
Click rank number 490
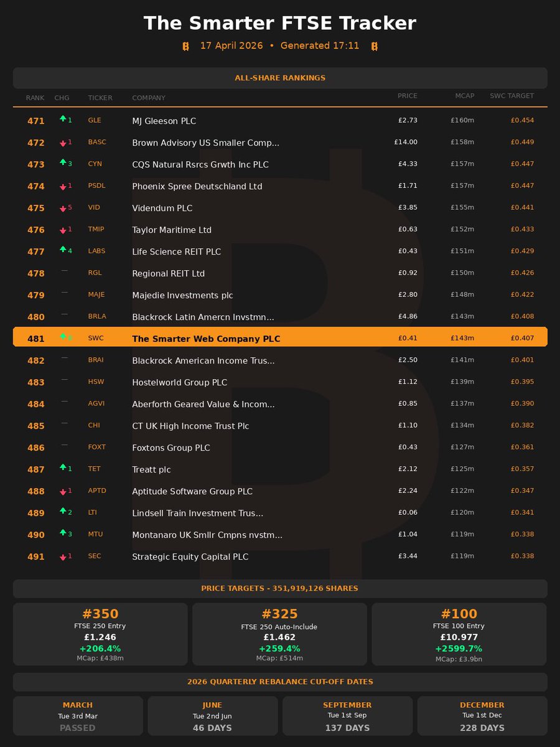point(36,535)
